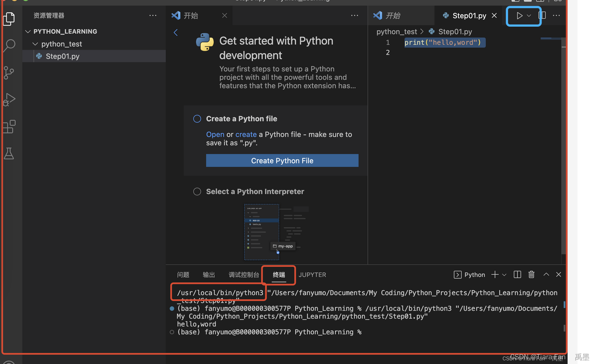Open the run options dropdown beside the play button

(x=529, y=15)
